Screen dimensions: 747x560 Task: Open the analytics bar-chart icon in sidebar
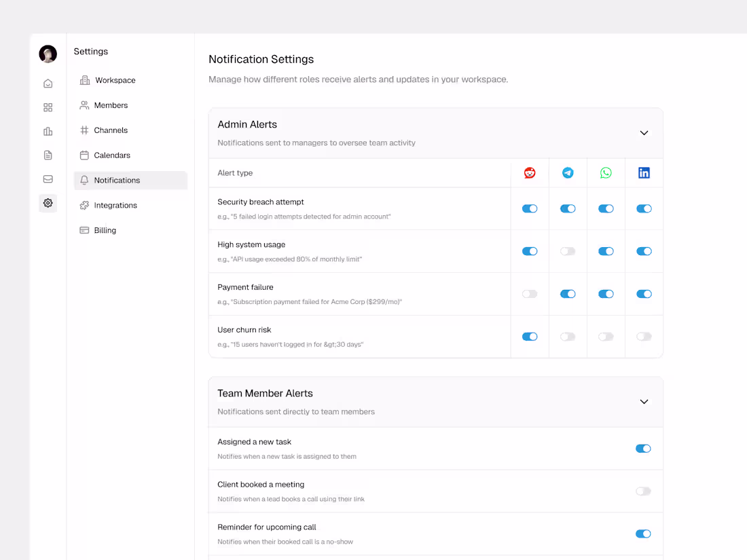pyautogui.click(x=48, y=131)
